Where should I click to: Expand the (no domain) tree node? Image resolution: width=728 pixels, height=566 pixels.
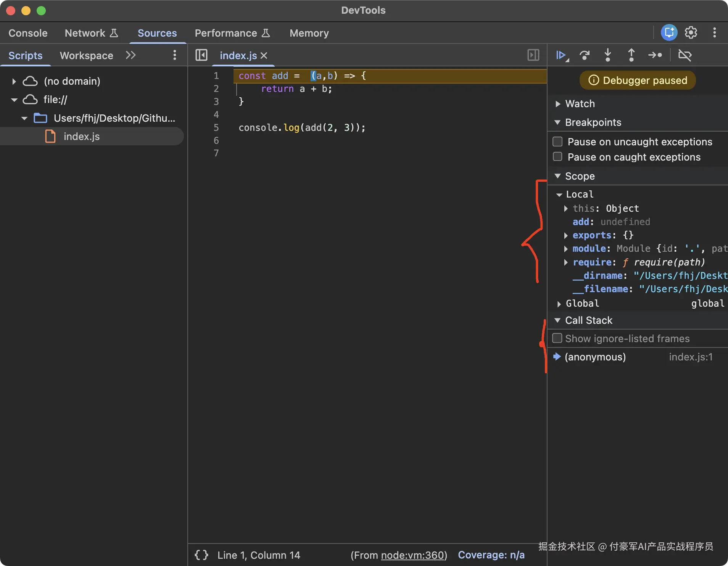14,81
